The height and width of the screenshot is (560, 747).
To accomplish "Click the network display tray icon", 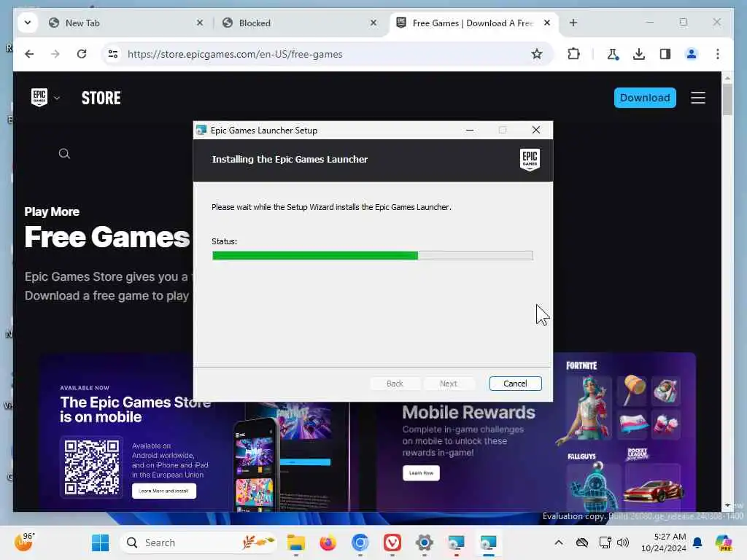I will pos(605,542).
